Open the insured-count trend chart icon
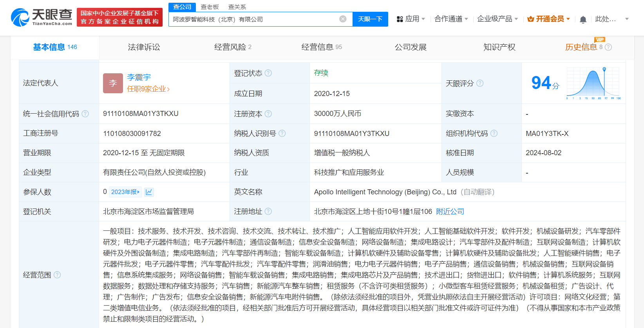This screenshot has width=644, height=328. coord(149,192)
